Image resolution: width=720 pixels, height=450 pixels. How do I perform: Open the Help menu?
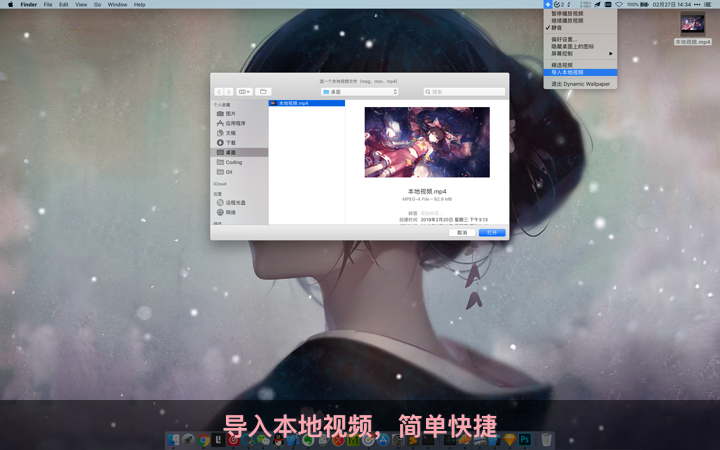click(140, 4)
